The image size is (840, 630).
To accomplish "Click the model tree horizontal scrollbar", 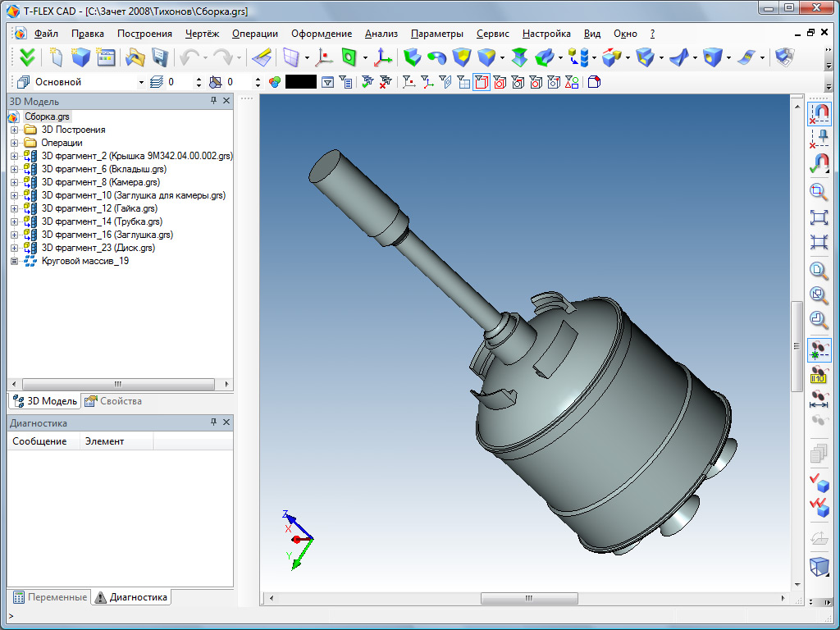I will point(118,384).
